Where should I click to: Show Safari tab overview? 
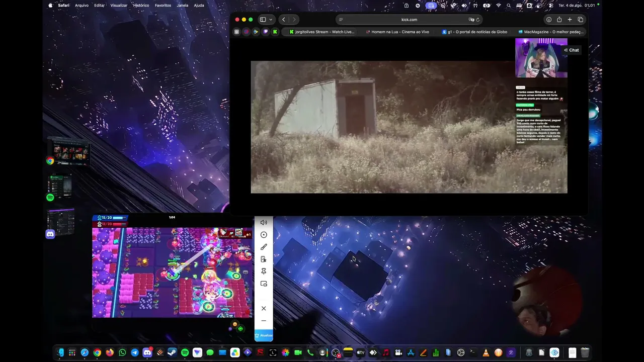[580, 20]
